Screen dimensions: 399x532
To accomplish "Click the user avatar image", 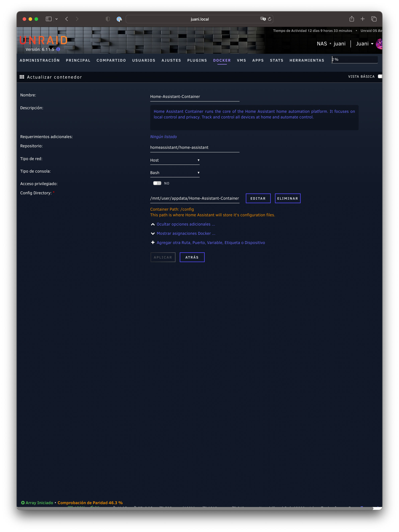I will coord(379,44).
